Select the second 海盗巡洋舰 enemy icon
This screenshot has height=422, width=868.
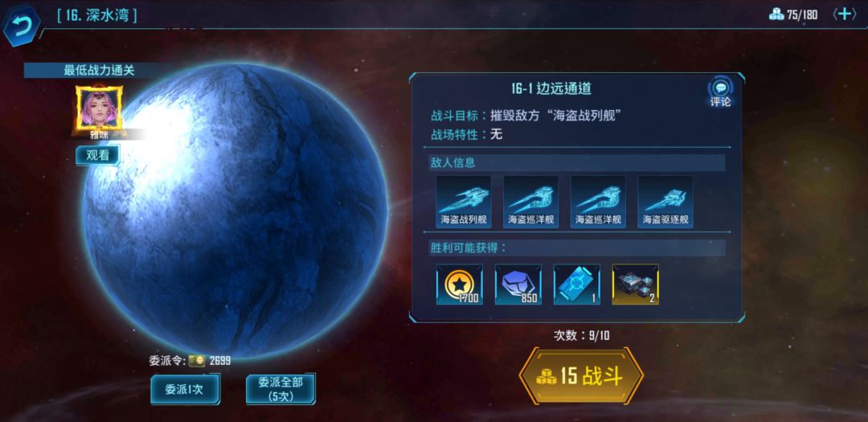pyautogui.click(x=598, y=202)
